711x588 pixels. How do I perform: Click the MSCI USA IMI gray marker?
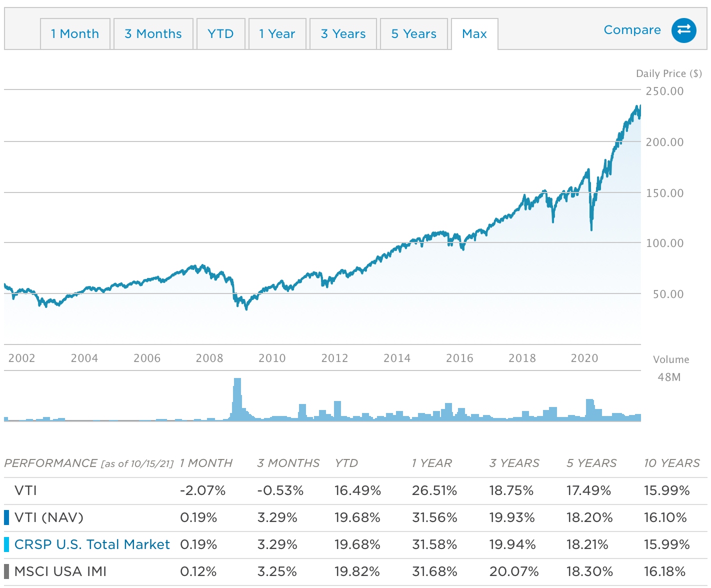pos(6,571)
